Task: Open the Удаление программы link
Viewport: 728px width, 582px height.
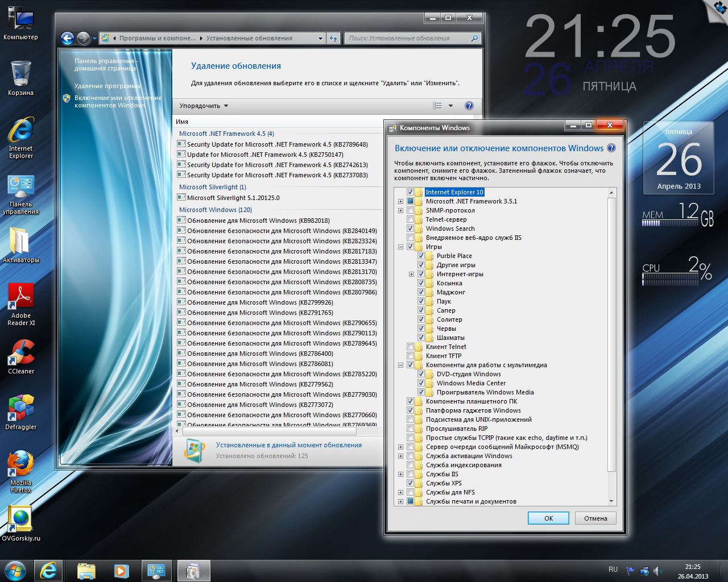Action: 107,86
